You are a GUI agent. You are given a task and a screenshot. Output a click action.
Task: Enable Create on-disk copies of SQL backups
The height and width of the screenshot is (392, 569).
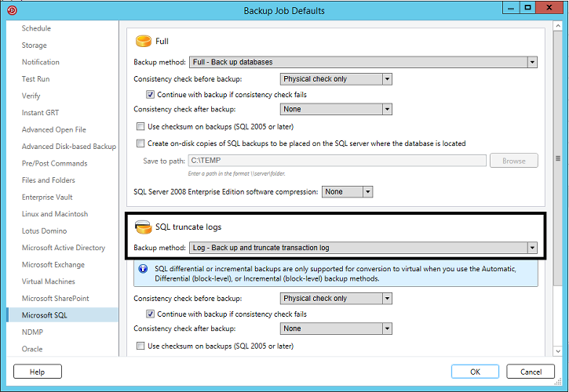140,143
